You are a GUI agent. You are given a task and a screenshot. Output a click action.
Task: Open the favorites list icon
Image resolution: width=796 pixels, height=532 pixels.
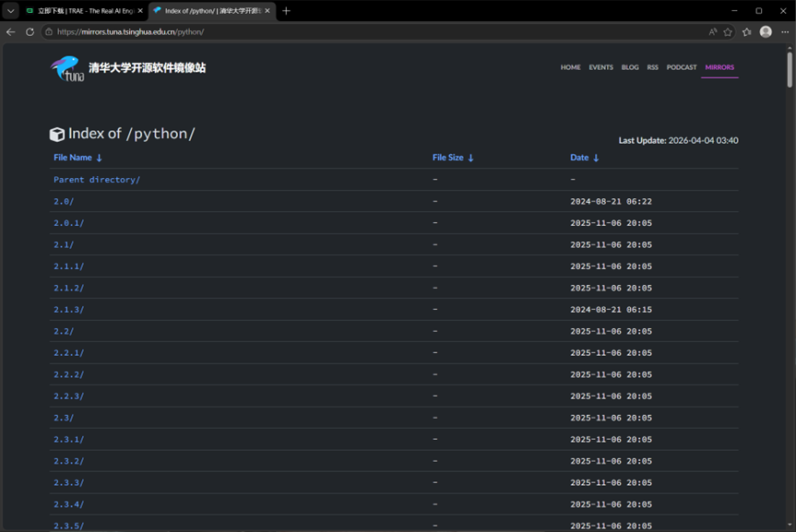click(x=747, y=32)
